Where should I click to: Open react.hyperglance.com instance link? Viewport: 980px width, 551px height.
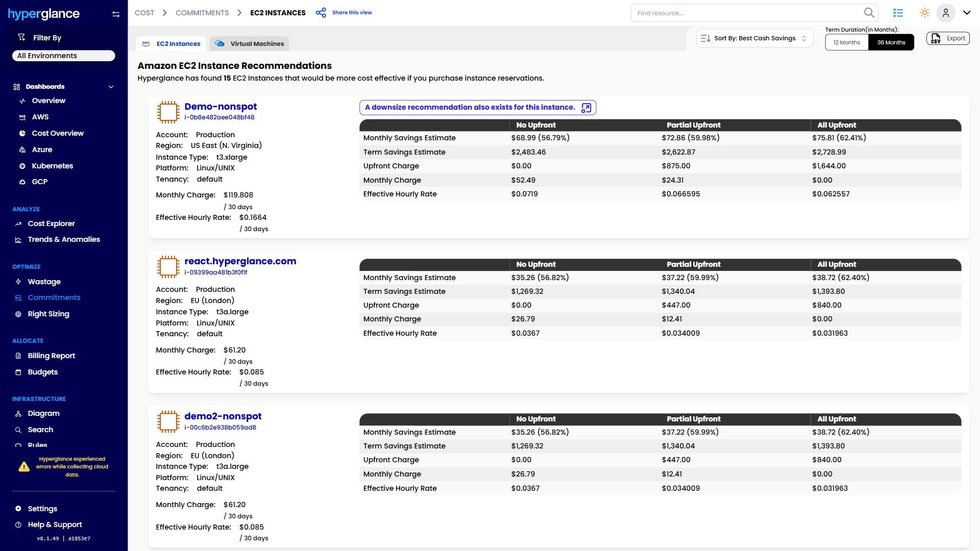coord(240,261)
